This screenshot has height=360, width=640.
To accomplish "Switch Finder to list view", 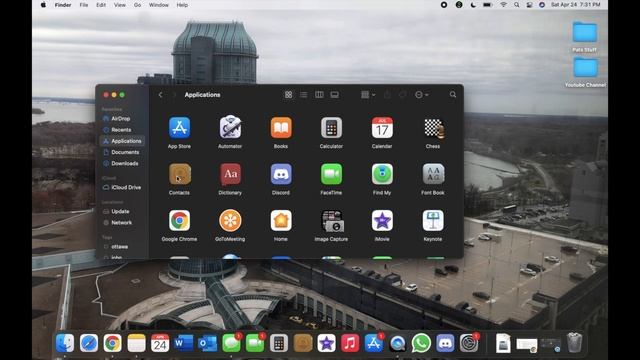I will click(304, 95).
